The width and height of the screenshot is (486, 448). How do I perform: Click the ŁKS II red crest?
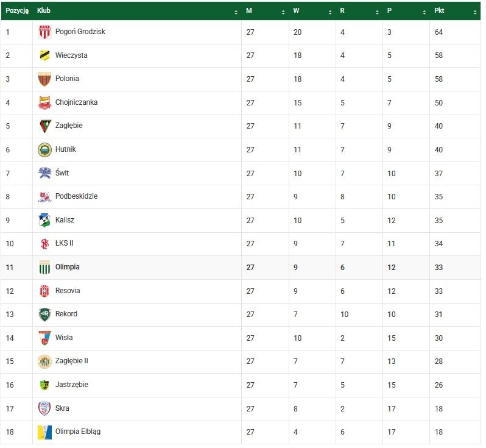click(x=44, y=244)
